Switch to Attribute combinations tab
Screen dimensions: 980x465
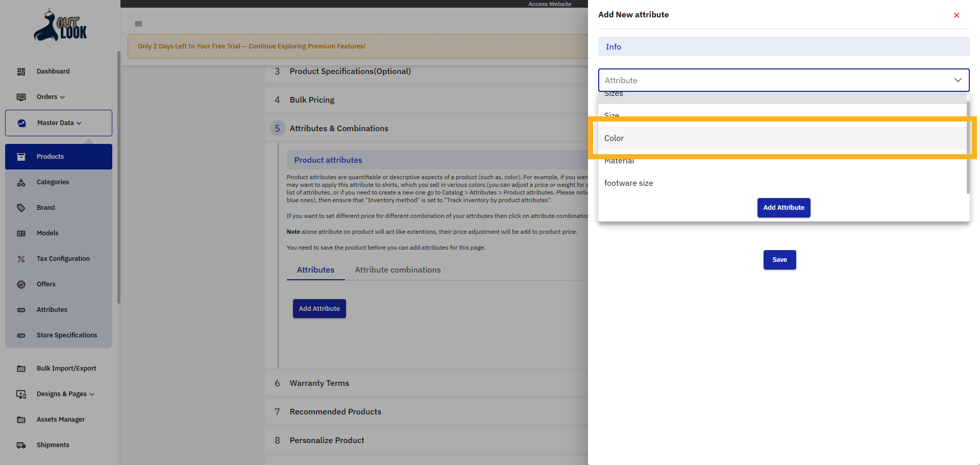coord(398,270)
